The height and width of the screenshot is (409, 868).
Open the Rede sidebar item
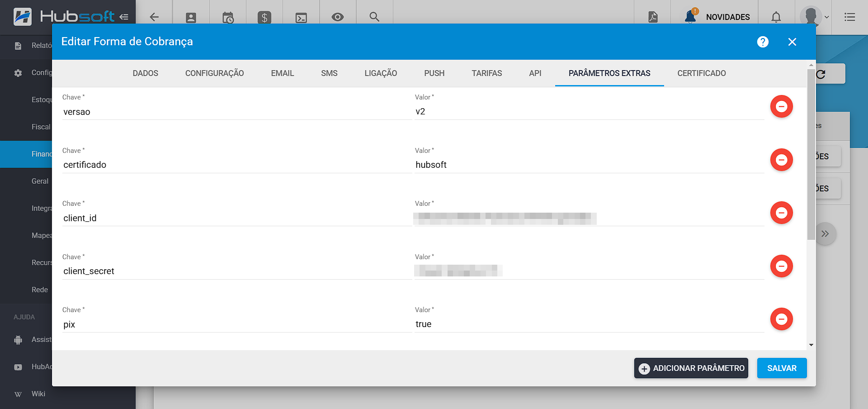(26, 290)
